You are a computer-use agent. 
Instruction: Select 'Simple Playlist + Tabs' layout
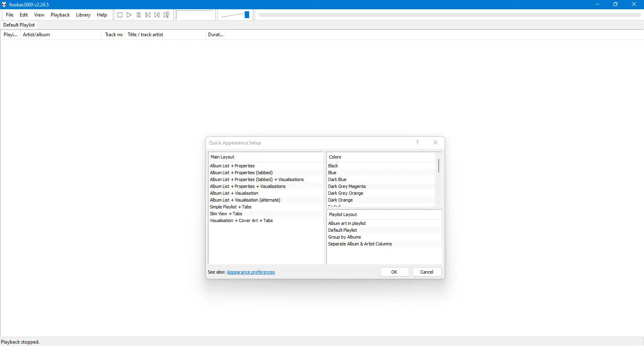[266, 207]
